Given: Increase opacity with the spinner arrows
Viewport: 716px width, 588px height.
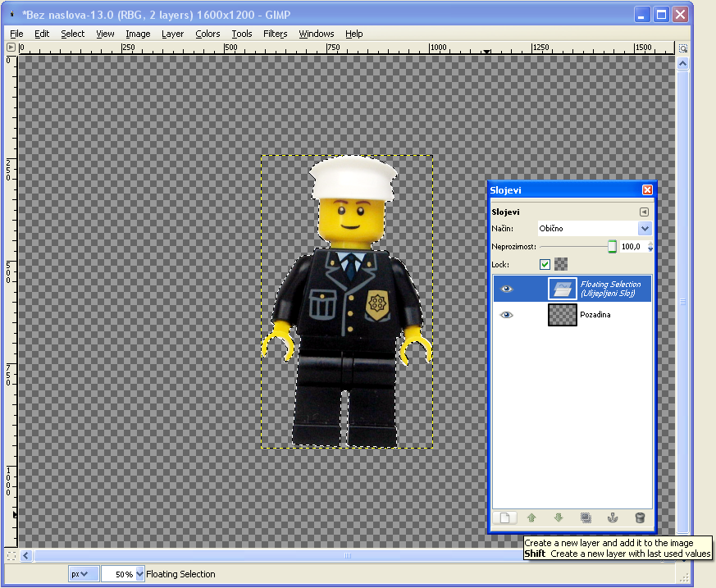Looking at the screenshot, I should 650,244.
